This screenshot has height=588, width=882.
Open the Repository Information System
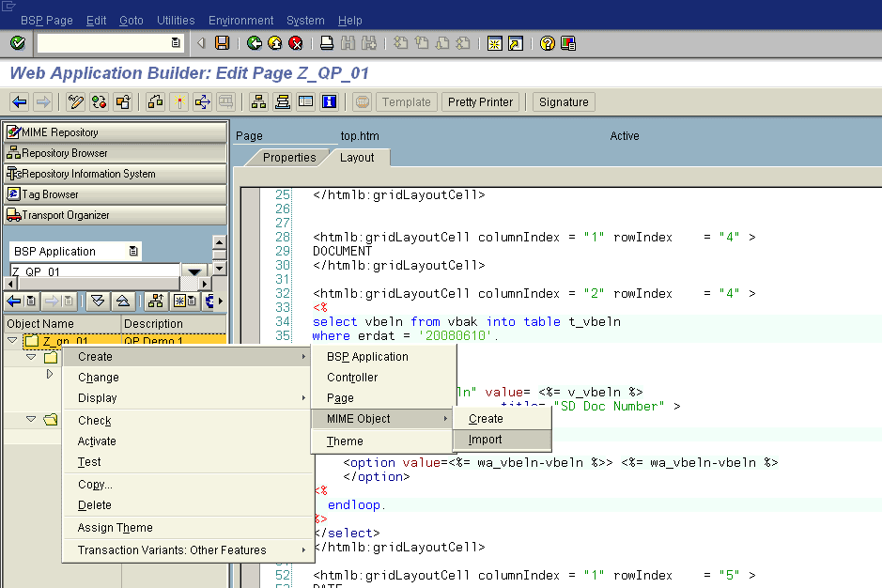tap(116, 174)
